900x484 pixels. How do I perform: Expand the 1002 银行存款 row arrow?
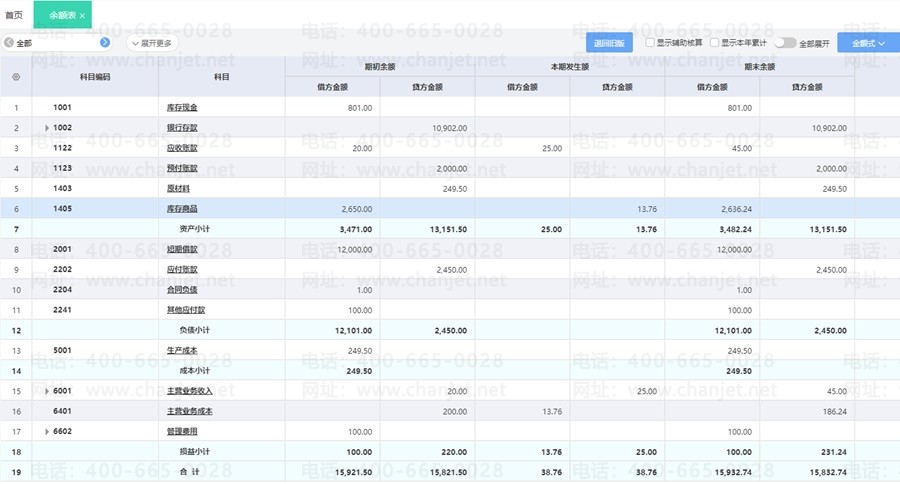click(x=46, y=128)
